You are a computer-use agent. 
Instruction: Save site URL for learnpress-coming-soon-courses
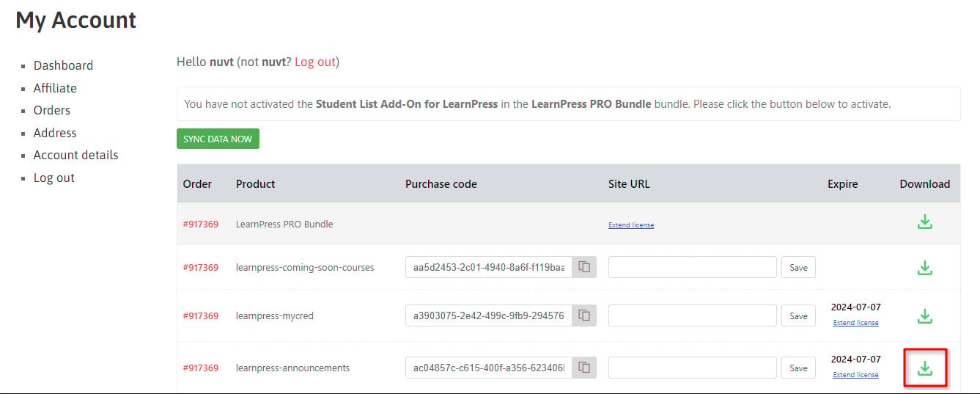[798, 268]
